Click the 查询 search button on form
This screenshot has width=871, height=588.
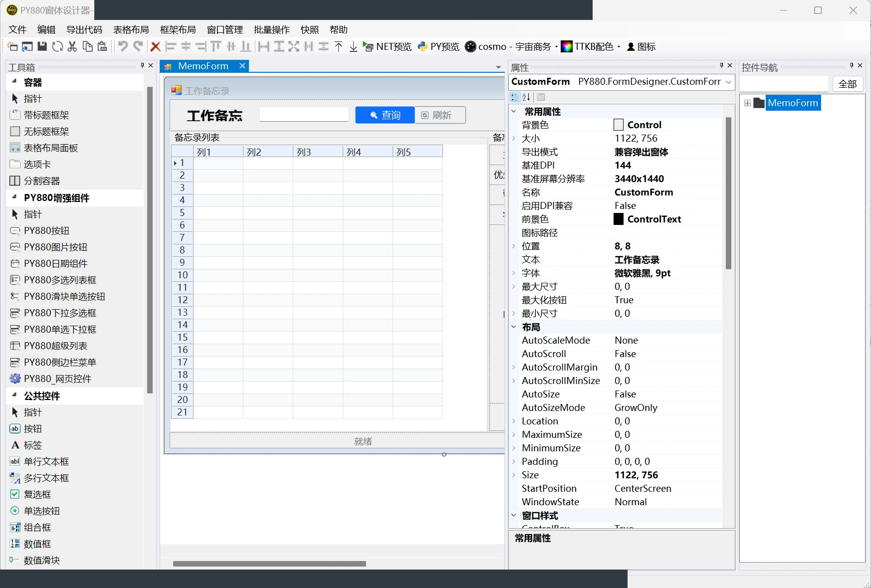click(x=385, y=115)
